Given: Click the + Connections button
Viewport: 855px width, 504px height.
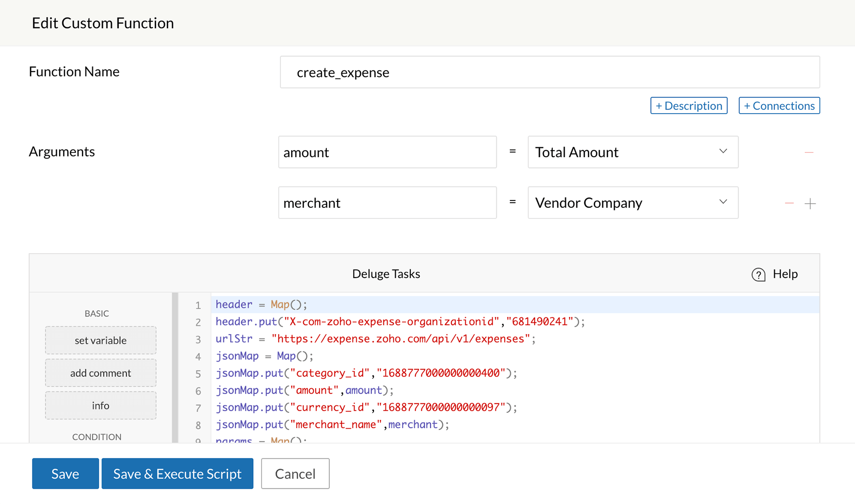Looking at the screenshot, I should point(779,105).
